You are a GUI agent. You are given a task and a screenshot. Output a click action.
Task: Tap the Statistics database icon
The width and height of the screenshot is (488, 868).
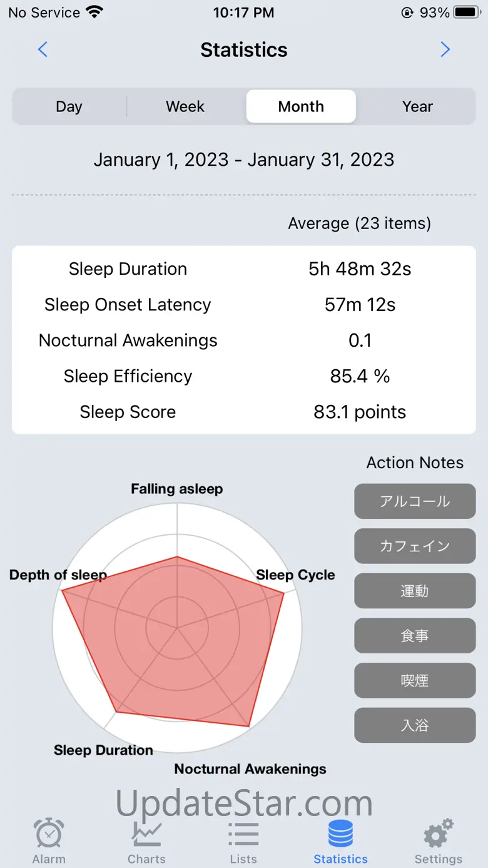(340, 834)
